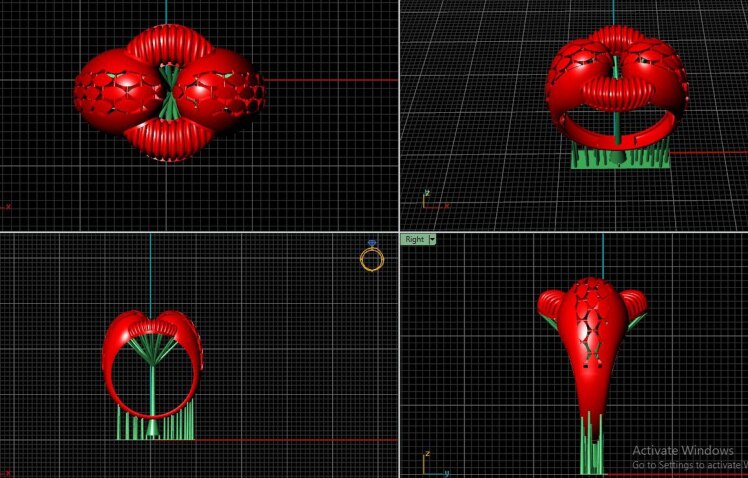Screen dimensions: 748x478
Task: Click the axis icon in top-left viewport
Action: 6,206
